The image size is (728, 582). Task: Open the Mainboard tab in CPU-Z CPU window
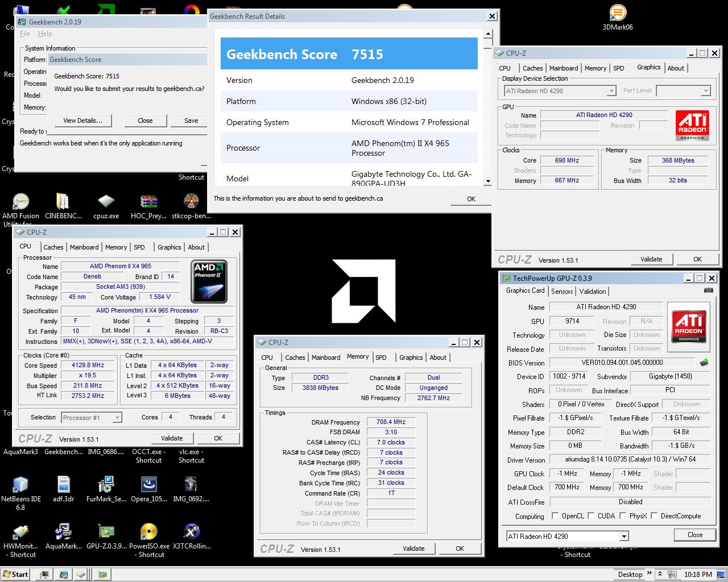tap(84, 247)
